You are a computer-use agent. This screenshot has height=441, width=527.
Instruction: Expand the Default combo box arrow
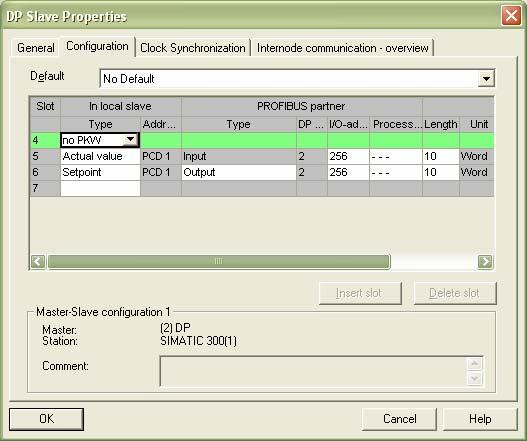[x=486, y=79]
